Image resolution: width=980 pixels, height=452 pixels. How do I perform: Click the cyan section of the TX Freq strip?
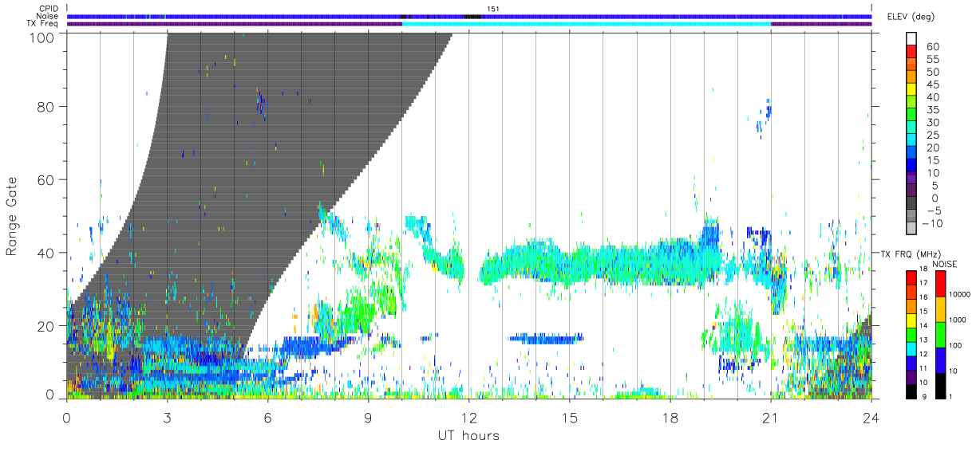click(587, 24)
